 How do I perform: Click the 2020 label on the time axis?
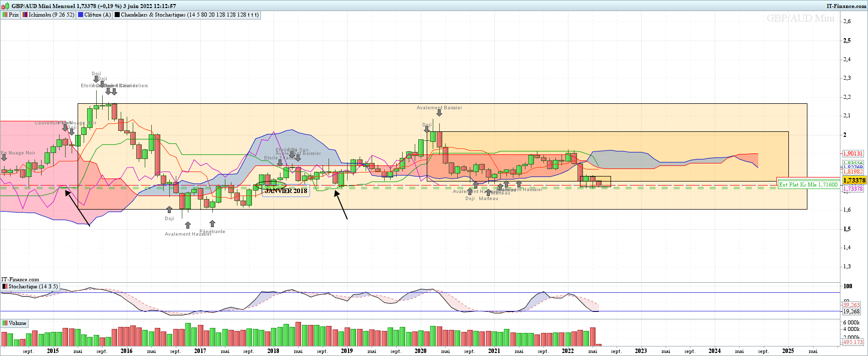coord(420,351)
